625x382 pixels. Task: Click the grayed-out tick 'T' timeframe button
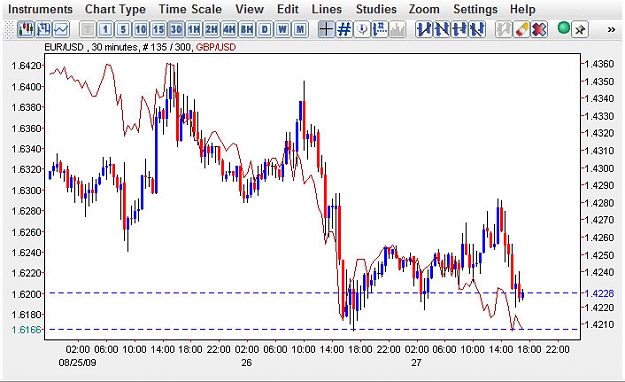pos(88,30)
